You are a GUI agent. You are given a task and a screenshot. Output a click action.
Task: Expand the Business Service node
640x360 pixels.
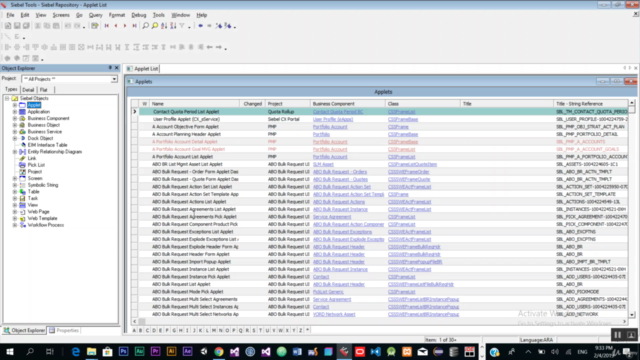[15, 131]
